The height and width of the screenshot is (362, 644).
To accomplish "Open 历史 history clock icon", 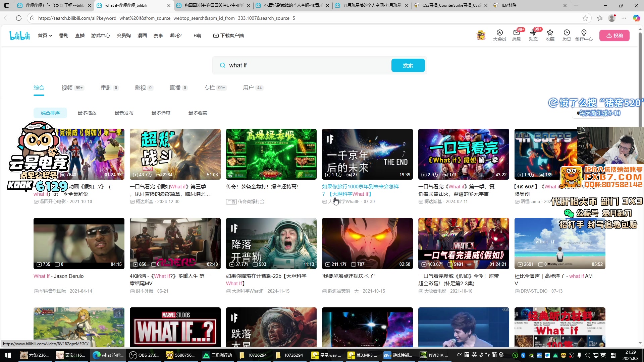I will [567, 35].
